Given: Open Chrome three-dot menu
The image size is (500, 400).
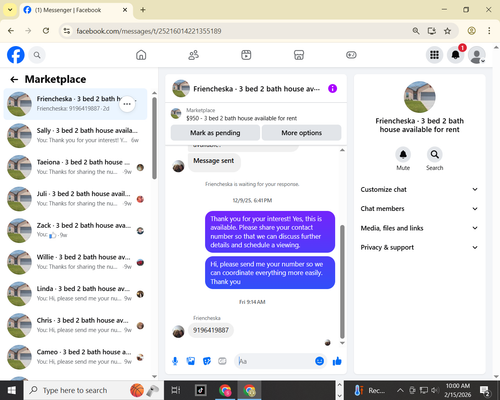Looking at the screenshot, I should pyautogui.click(x=489, y=31).
